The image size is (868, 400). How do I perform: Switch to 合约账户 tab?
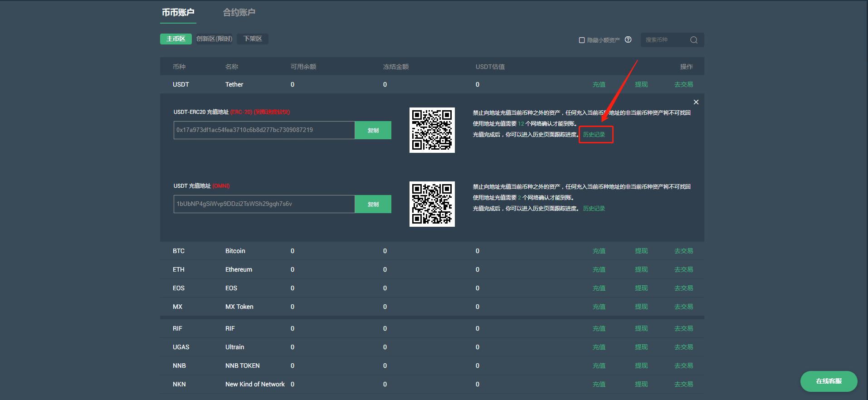point(239,12)
